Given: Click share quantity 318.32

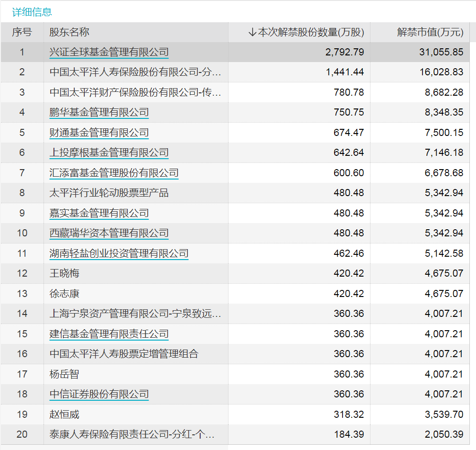Looking at the screenshot, I should pyautogui.click(x=349, y=414).
